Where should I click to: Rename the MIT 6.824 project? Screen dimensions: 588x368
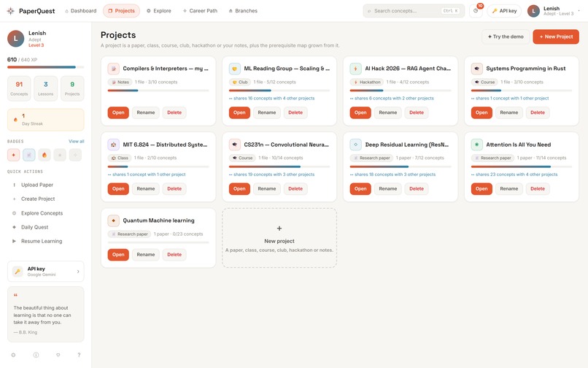[x=145, y=188]
